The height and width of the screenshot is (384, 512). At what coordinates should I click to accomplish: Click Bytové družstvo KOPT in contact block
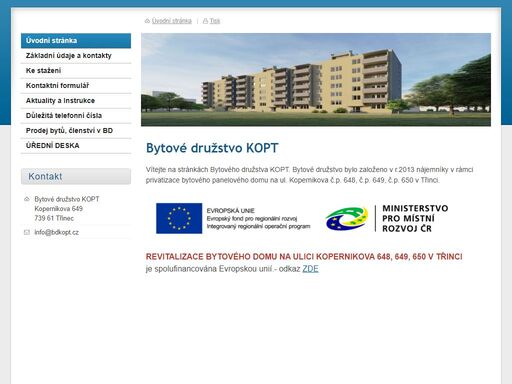click(x=67, y=199)
